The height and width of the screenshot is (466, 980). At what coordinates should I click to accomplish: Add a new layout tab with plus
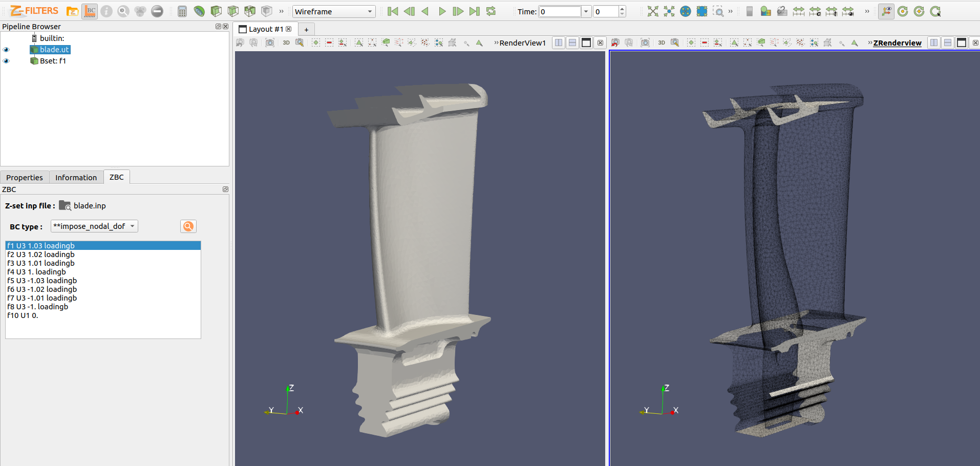coord(306,29)
